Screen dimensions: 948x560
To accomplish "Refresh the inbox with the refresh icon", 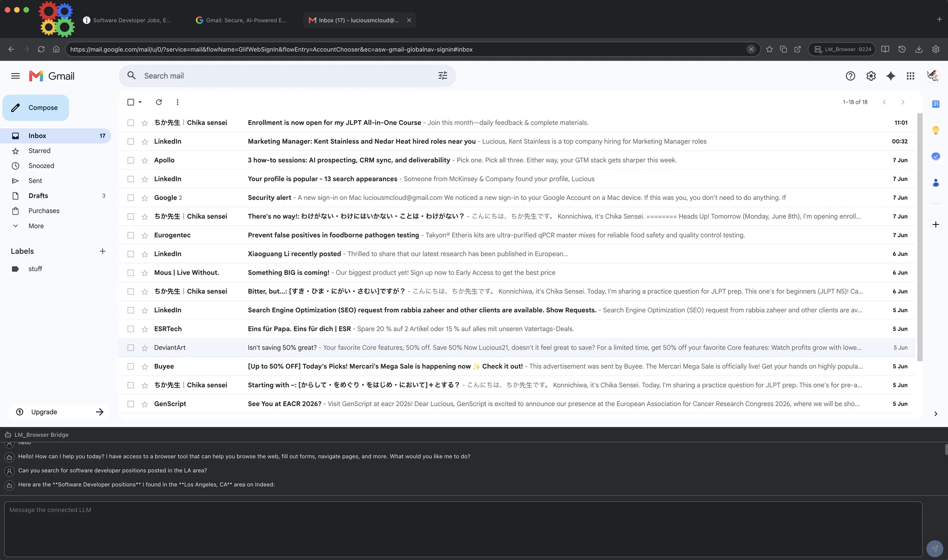I will coord(159,102).
